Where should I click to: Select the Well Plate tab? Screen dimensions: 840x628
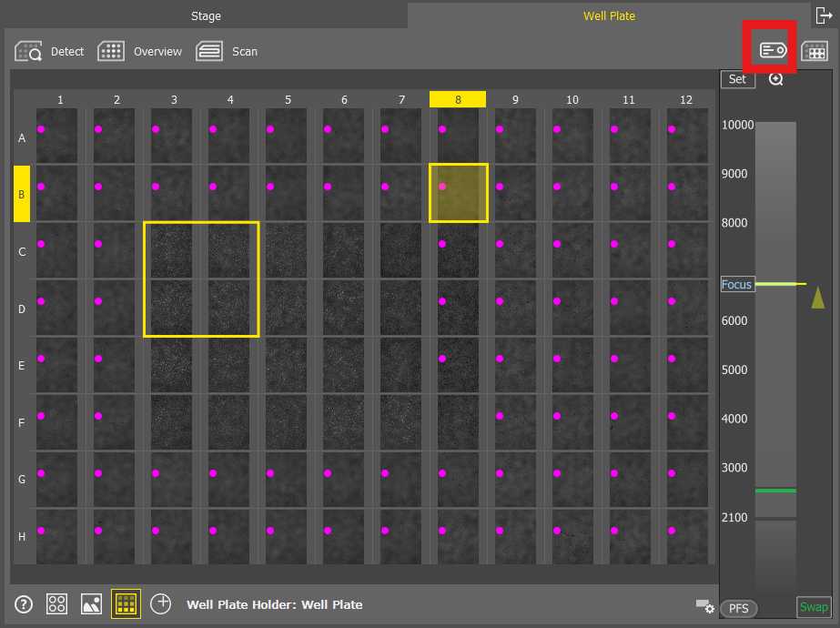609,16
